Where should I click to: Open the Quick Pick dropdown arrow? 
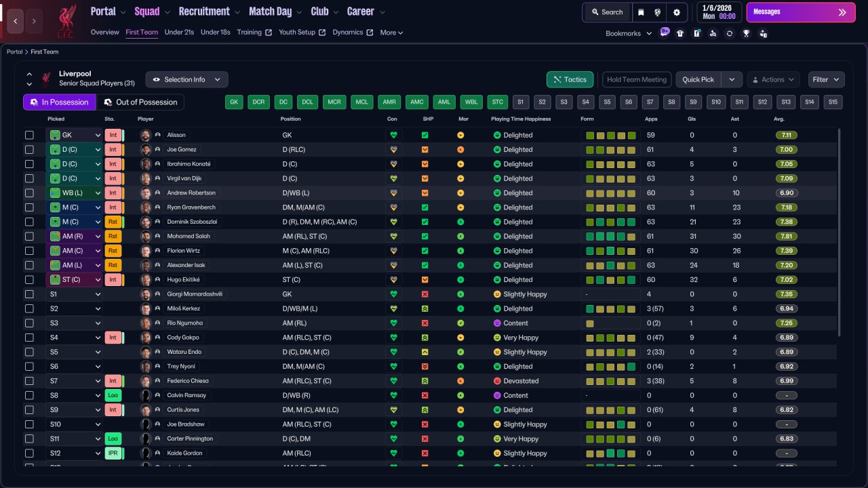(x=731, y=79)
